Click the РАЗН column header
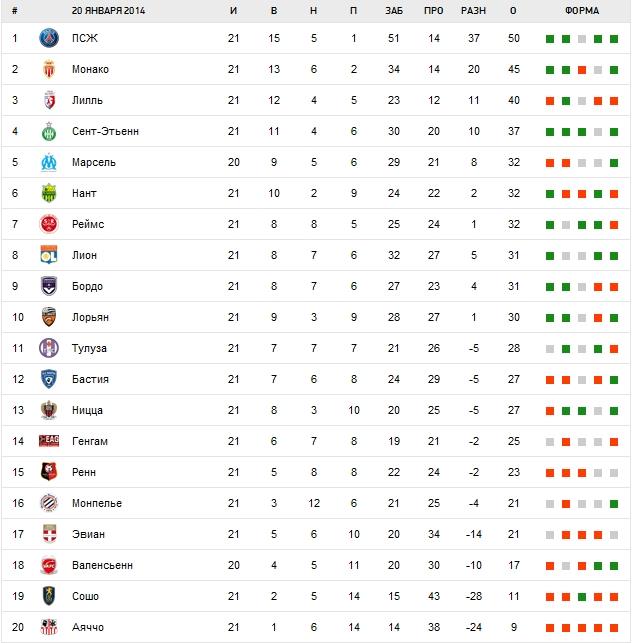Image resolution: width=633 pixels, height=643 pixels. click(473, 11)
